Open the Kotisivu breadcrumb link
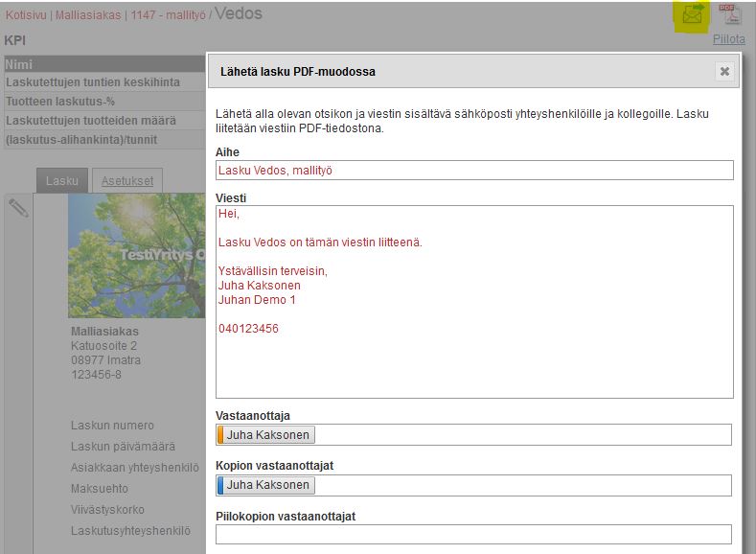Screen dimensions: 756x554 pyautogui.click(x=26, y=15)
